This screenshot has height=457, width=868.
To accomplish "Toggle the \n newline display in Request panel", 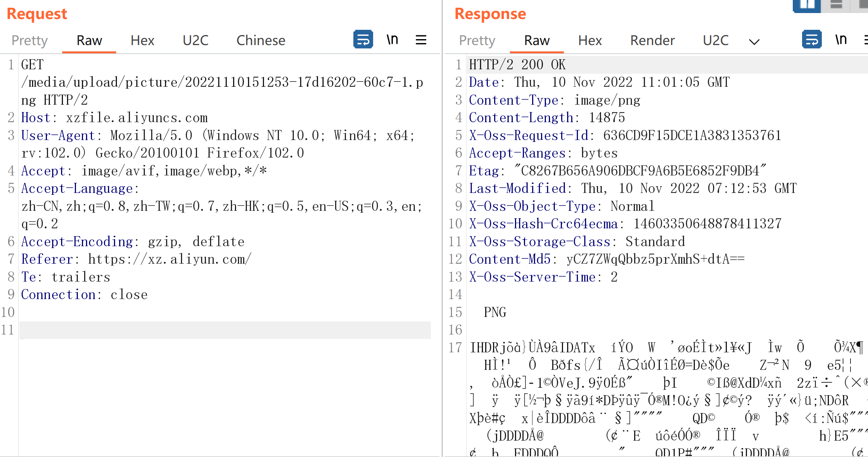I will (x=392, y=39).
